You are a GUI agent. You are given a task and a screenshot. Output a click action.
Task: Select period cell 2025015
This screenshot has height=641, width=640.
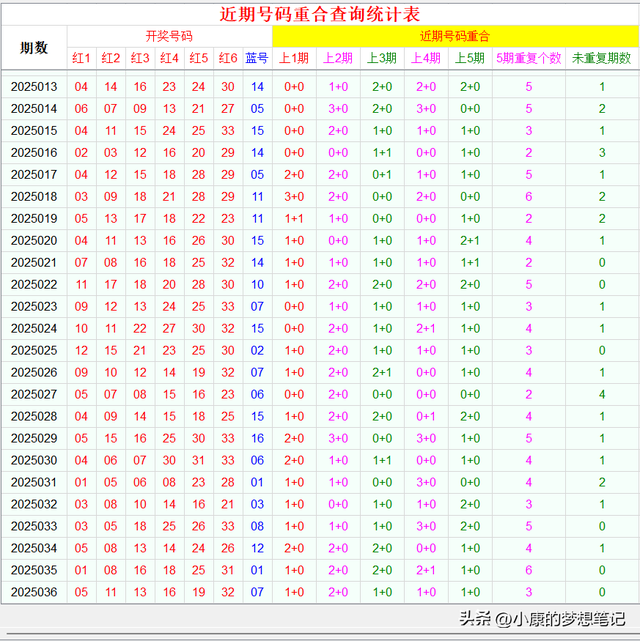pos(34,131)
